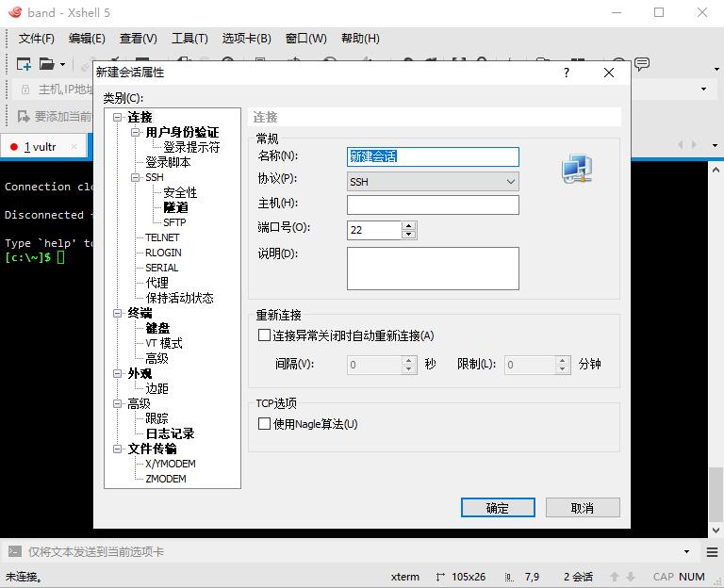Select RLOGIN in the category tree
724x588 pixels.
tap(163, 253)
